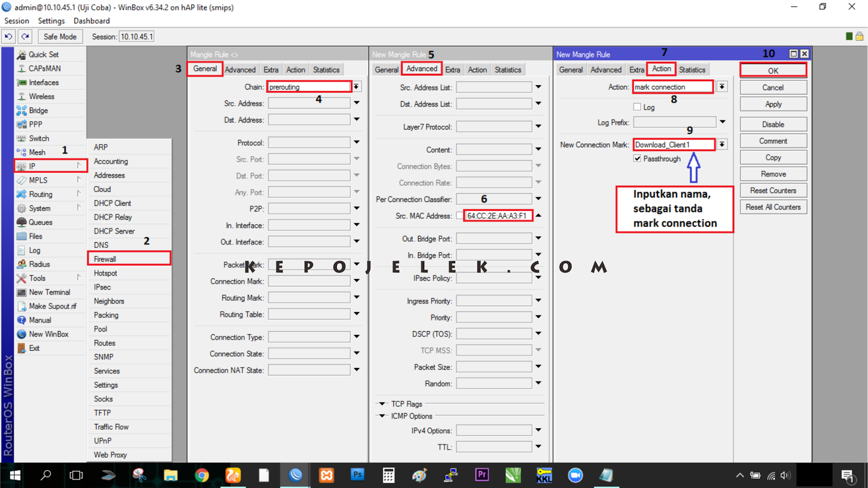
Task: Collapse the Src. MAC Address field
Action: 539,216
